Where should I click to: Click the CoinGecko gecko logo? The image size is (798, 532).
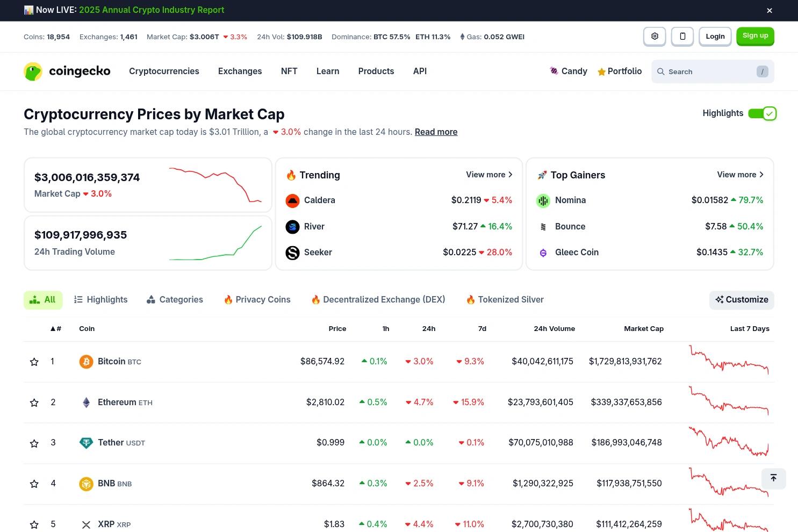coord(33,71)
